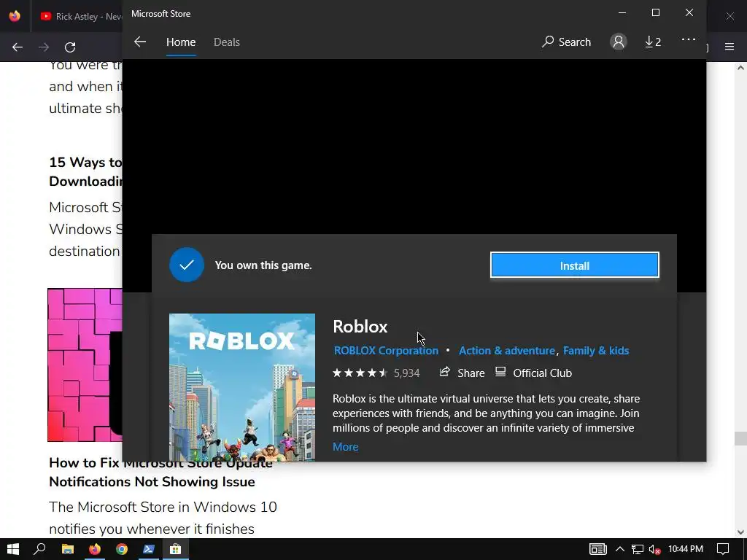Viewport: 747px width, 560px height.
Task: Launch Chrome from the taskbar
Action: point(122,549)
